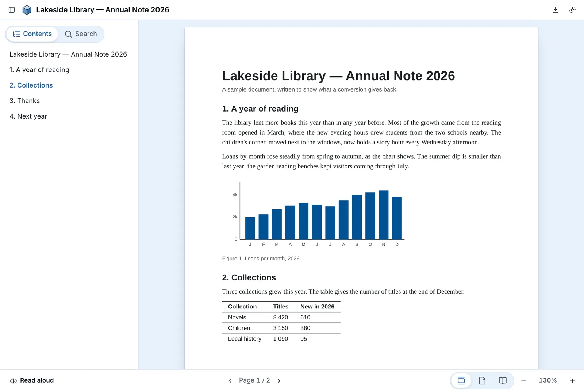Click the 'New in 2026' column header

317,307
